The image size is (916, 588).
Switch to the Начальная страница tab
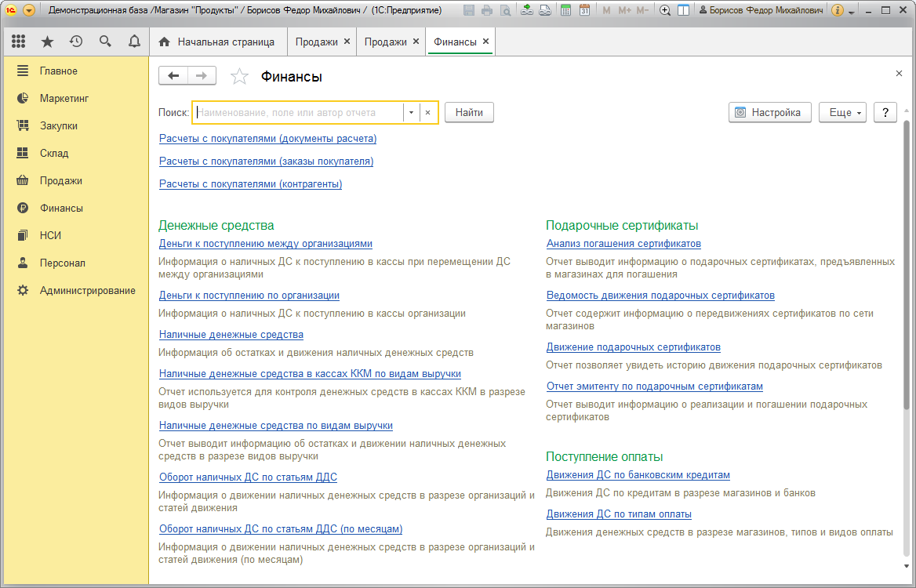pos(219,42)
